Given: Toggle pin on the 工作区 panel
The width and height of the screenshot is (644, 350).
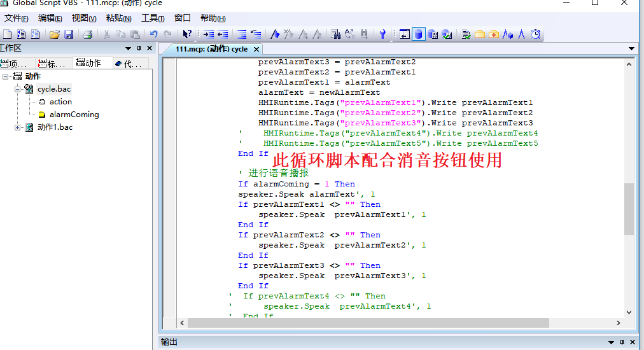Looking at the screenshot, I should point(139,48).
